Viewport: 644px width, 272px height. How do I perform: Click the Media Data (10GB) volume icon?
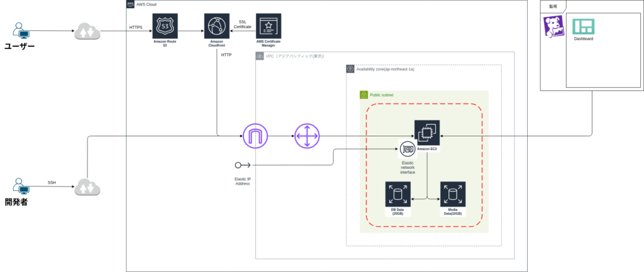click(x=453, y=194)
